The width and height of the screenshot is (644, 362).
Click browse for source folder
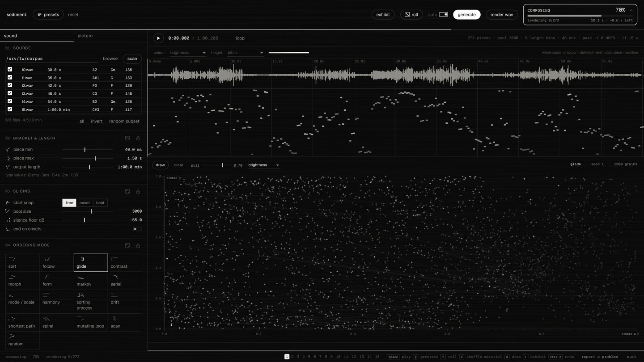[110, 59]
